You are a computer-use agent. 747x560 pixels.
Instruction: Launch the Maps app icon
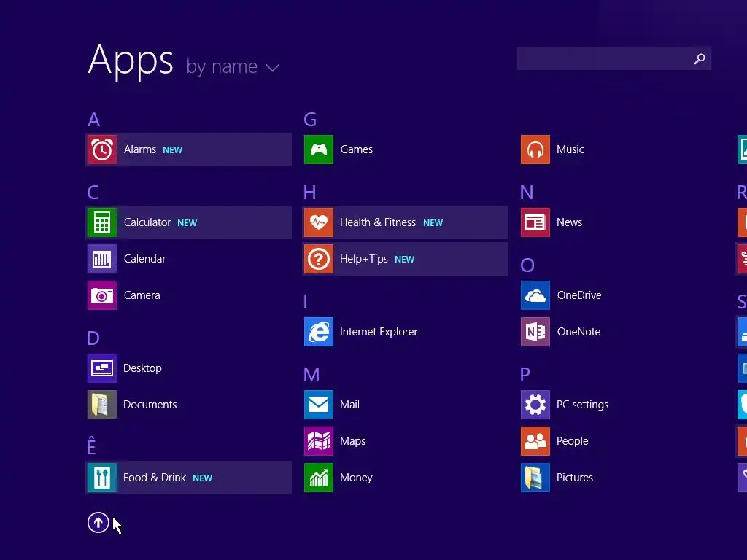pos(319,441)
